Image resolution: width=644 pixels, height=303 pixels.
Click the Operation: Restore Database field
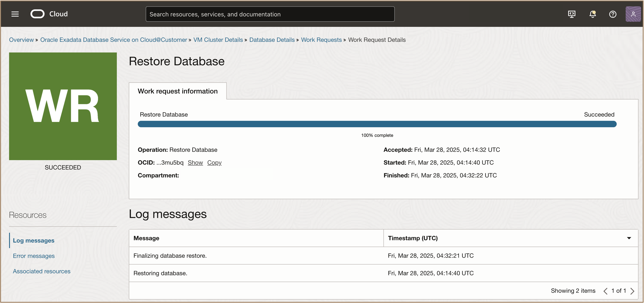coord(178,150)
